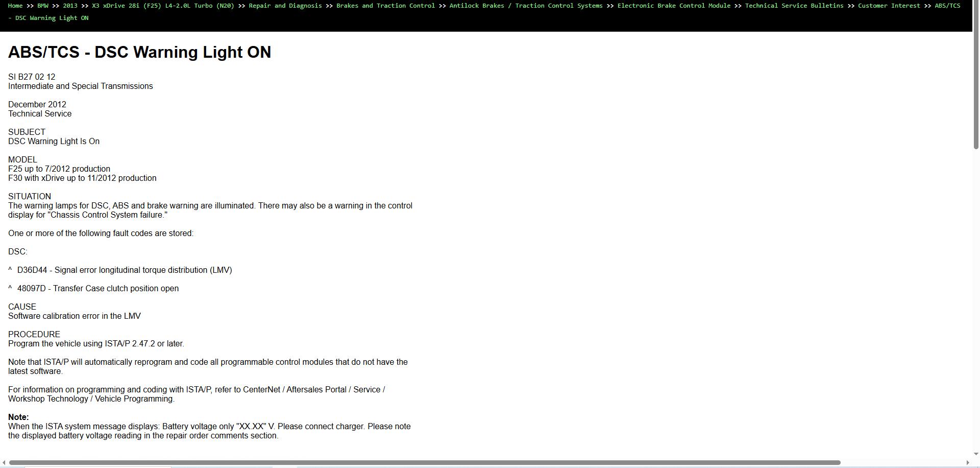Open the Home breadcrumb link
Screen dimensions: 980x468
[15, 6]
